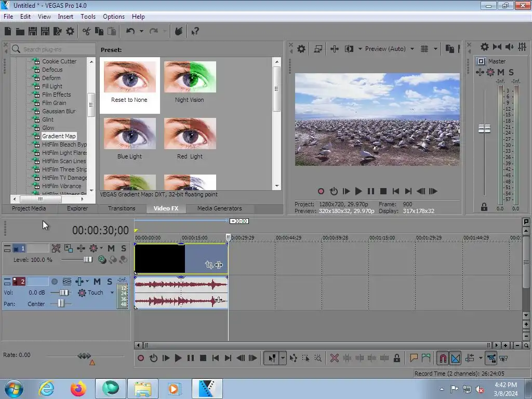Open project Properties gear in main toolbar

pyautogui.click(x=70, y=31)
